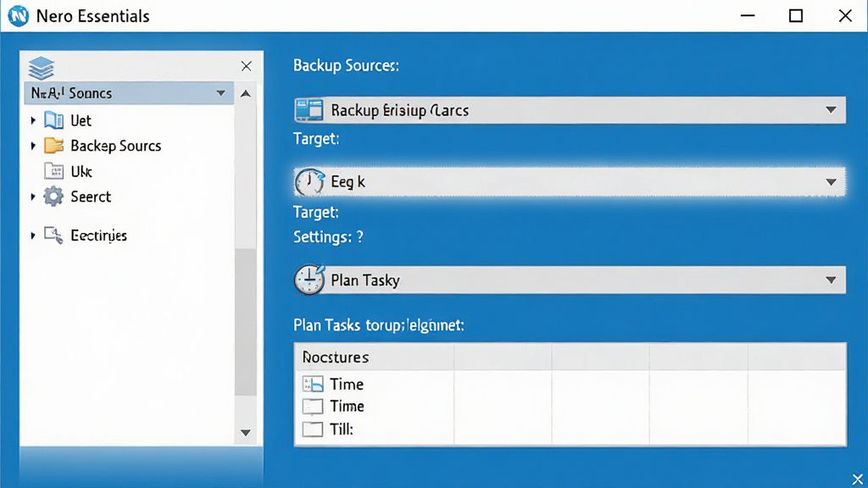Screen dimensions: 868x488
Task: Click the wrench icon beside Eectirjes
Action: [x=53, y=236]
